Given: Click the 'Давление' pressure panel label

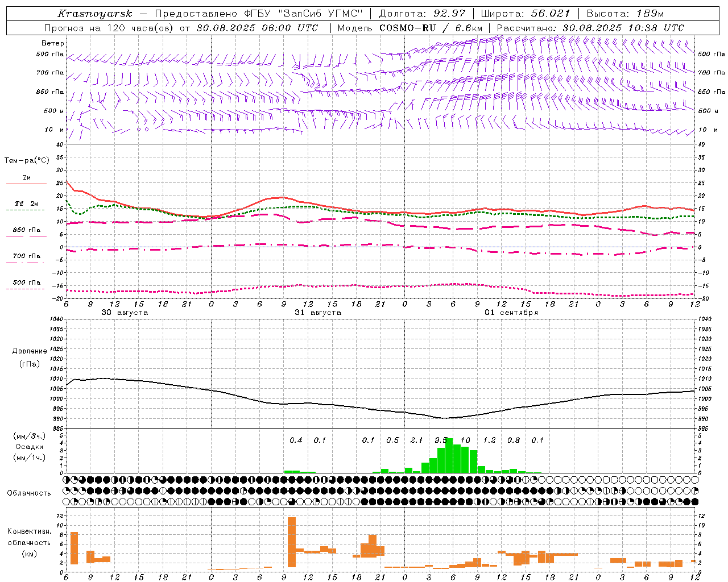Looking at the screenshot, I should [x=30, y=351].
